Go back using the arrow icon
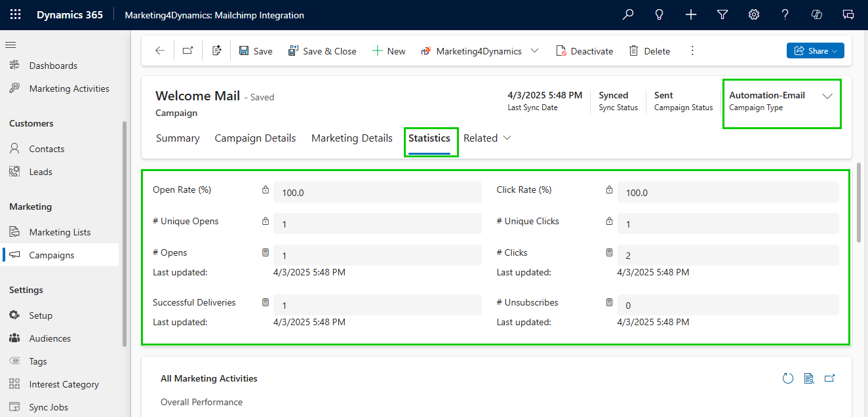868x417 pixels. tap(160, 50)
